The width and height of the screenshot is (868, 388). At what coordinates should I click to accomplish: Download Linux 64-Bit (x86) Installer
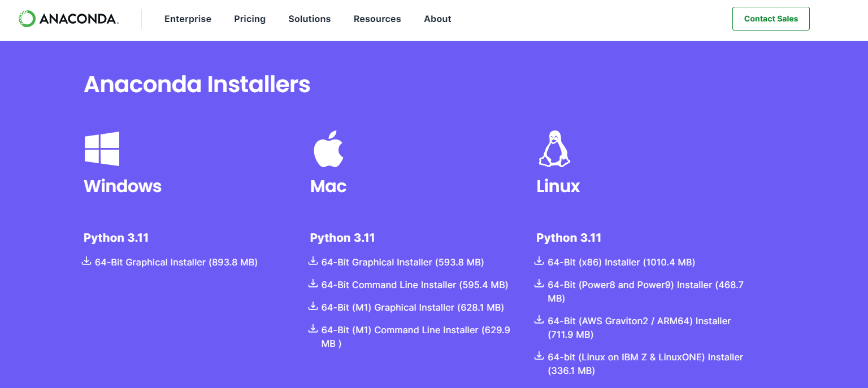(x=622, y=262)
